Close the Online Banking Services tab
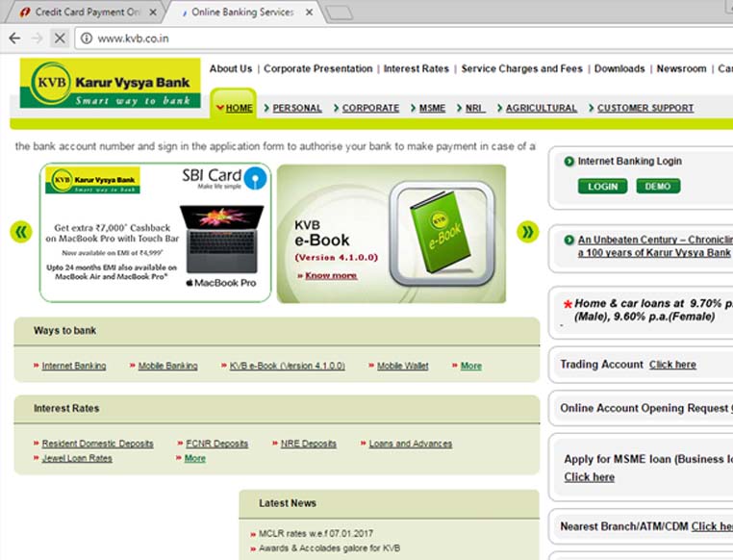The image size is (733, 560). pos(309,13)
